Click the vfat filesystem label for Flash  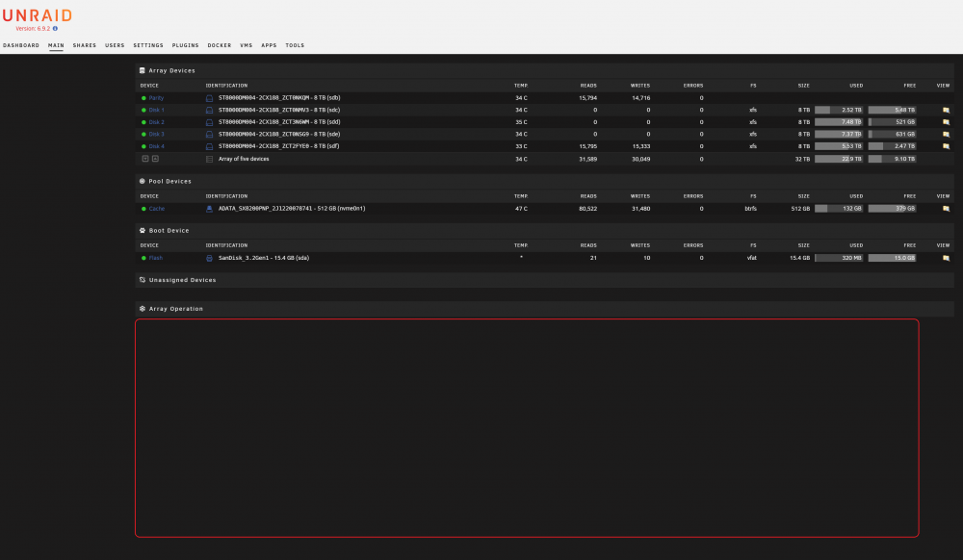point(752,258)
